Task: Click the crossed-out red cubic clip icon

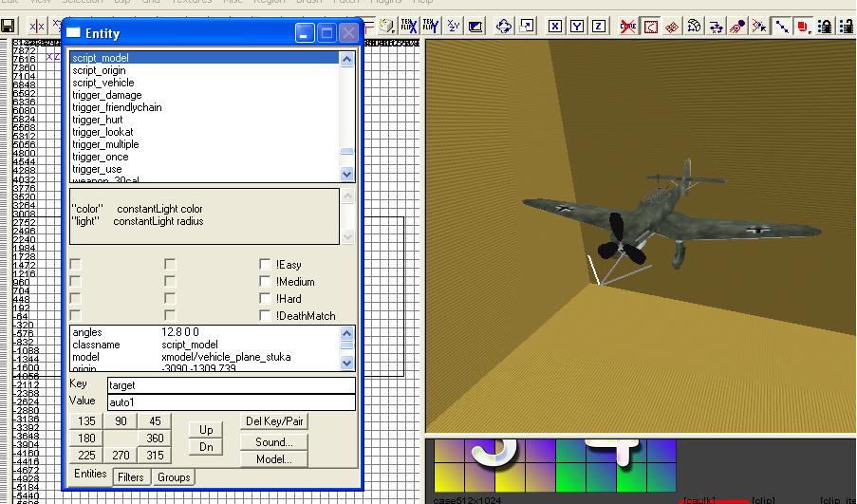Action: point(627,26)
